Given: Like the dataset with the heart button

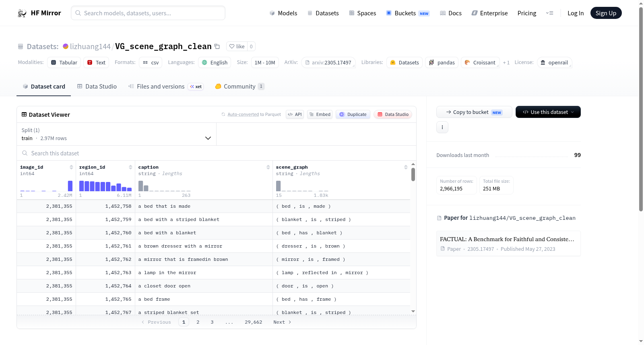Looking at the screenshot, I should tap(237, 46).
